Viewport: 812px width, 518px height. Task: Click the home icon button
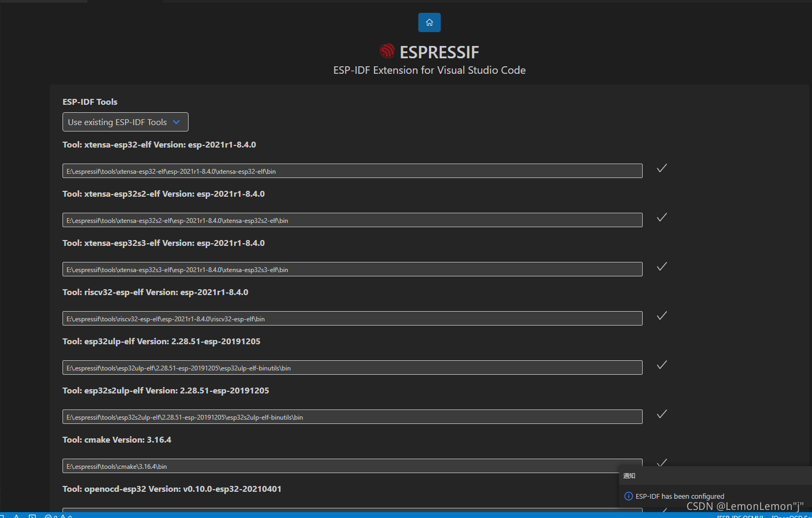coord(430,22)
